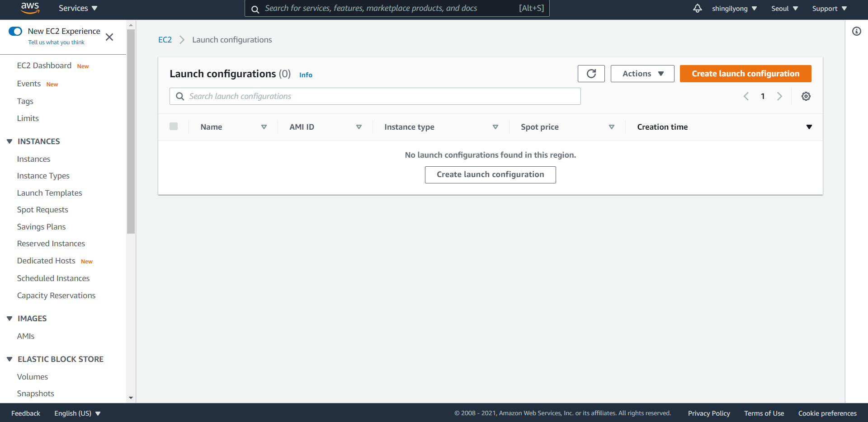Image resolution: width=868 pixels, height=422 pixels.
Task: Click the sidebar scroll up arrow
Action: pyautogui.click(x=131, y=25)
